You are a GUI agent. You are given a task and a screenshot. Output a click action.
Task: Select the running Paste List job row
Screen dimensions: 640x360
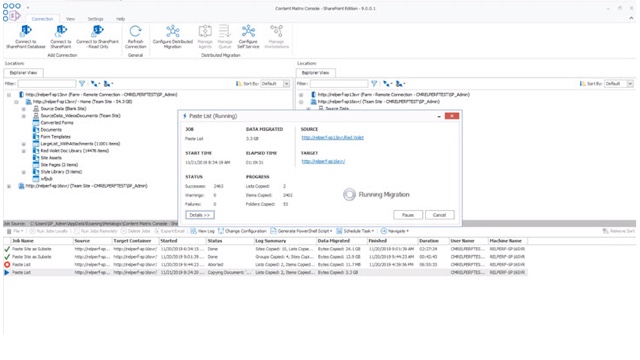(265, 272)
